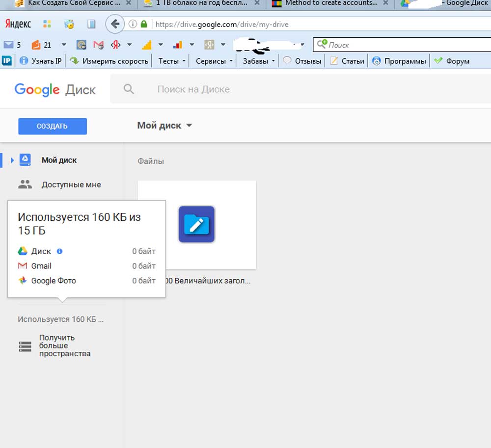Open dropdown arrow next to counter 21
The width and height of the screenshot is (491, 448).
coord(64,45)
